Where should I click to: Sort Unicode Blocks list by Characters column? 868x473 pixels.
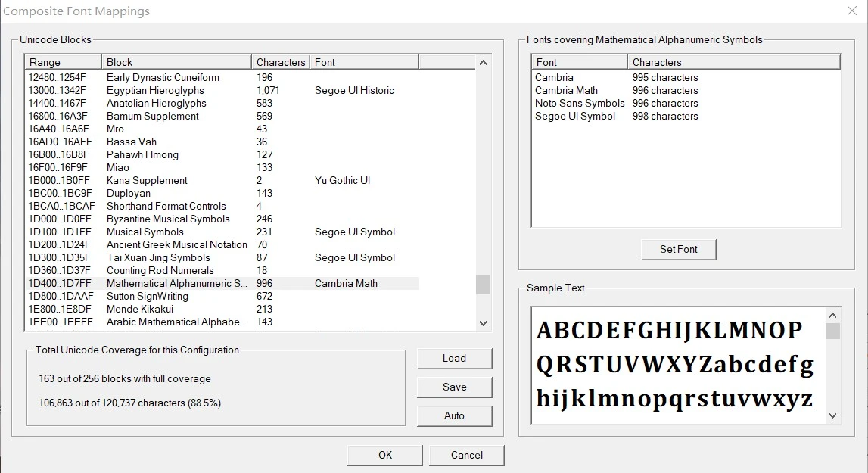click(281, 62)
